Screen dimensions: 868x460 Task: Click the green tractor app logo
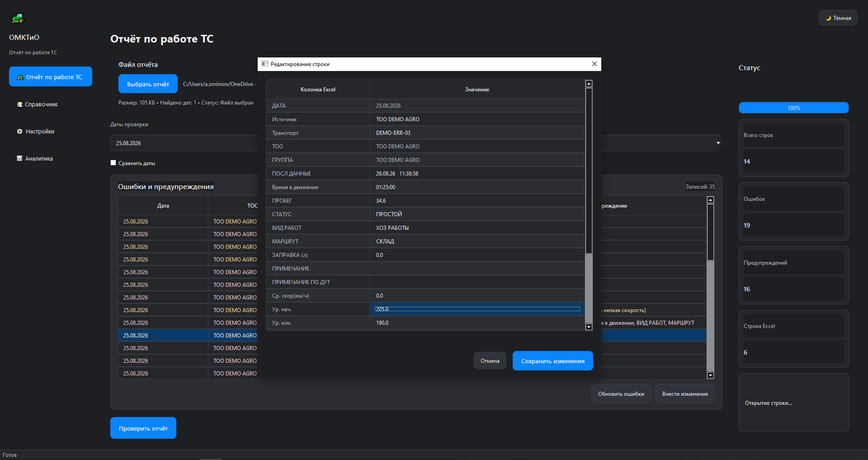point(18,18)
